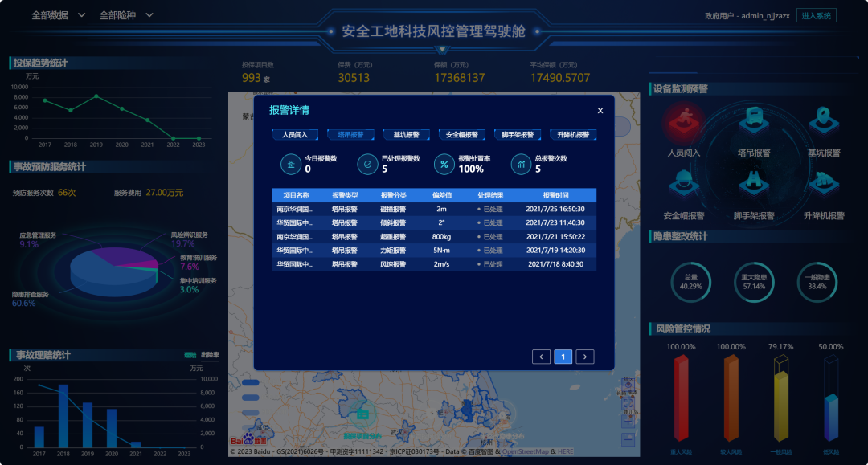Click 已处理 status in the 2m/s row

[490, 264]
